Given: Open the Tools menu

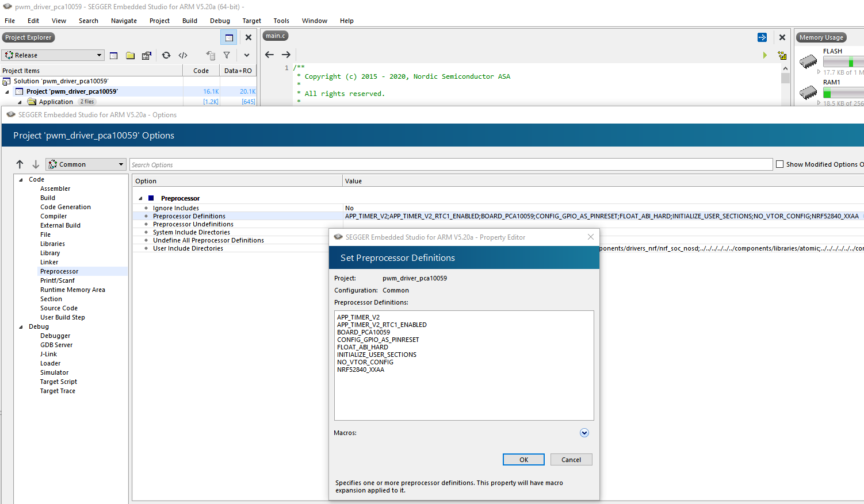Looking at the screenshot, I should 281,21.
